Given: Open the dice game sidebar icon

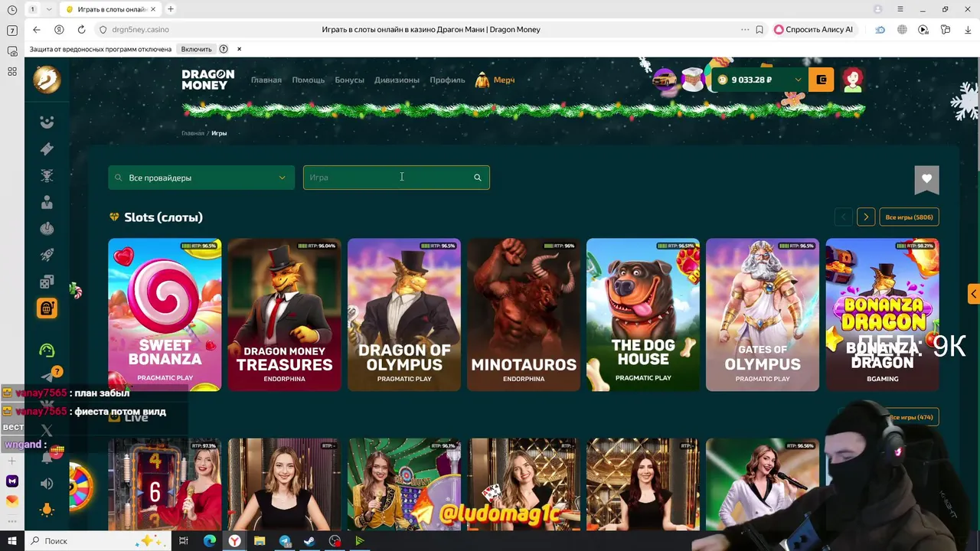Looking at the screenshot, I should coord(47,282).
